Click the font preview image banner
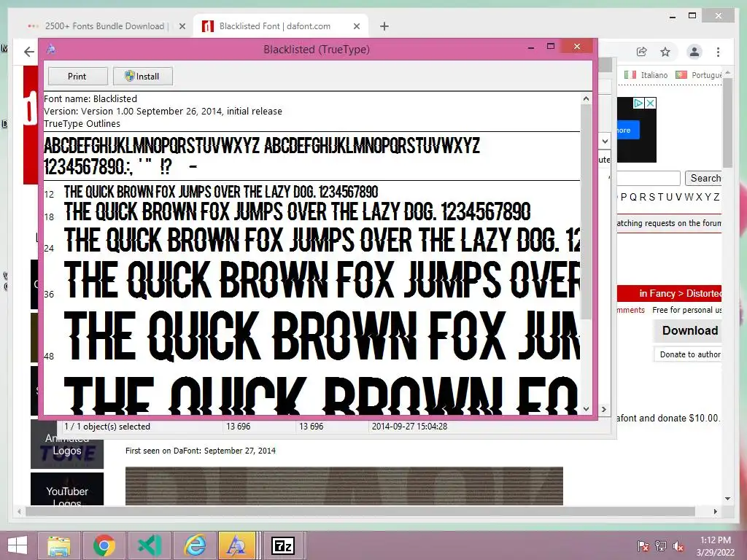Viewport: 747px width, 560px height. click(x=344, y=486)
